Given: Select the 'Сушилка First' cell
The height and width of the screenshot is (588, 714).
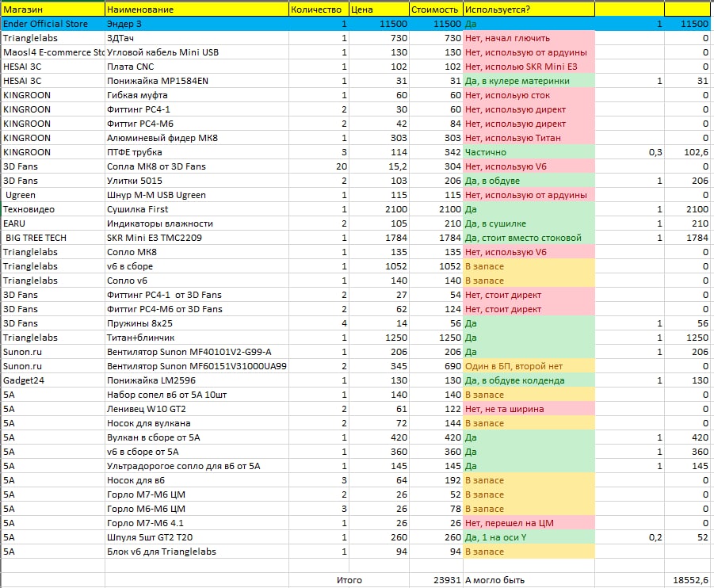Looking at the screenshot, I should pos(197,209).
